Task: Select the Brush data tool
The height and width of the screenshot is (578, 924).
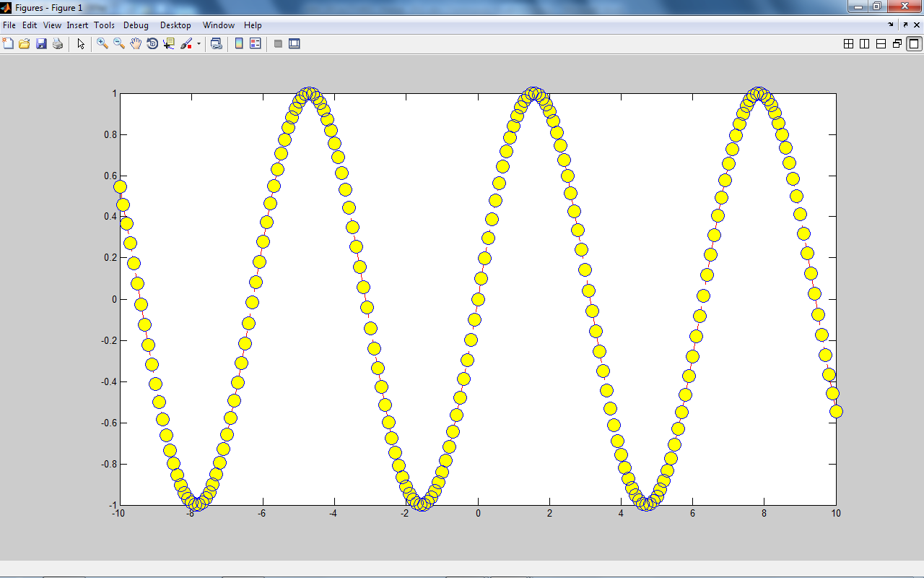Action: point(186,44)
